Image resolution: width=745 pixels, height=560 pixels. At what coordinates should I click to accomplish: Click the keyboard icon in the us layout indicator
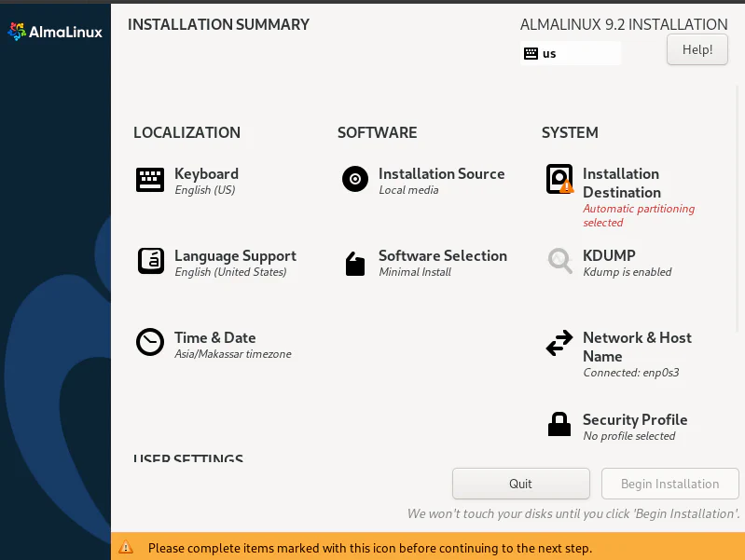[x=531, y=53]
